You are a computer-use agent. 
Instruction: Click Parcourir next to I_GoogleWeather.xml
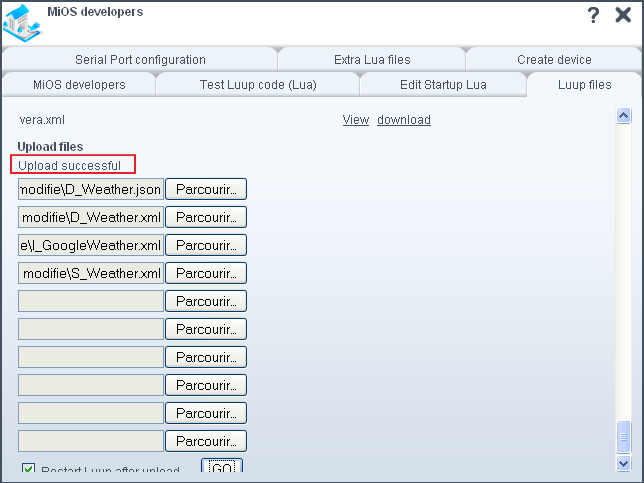pos(206,245)
